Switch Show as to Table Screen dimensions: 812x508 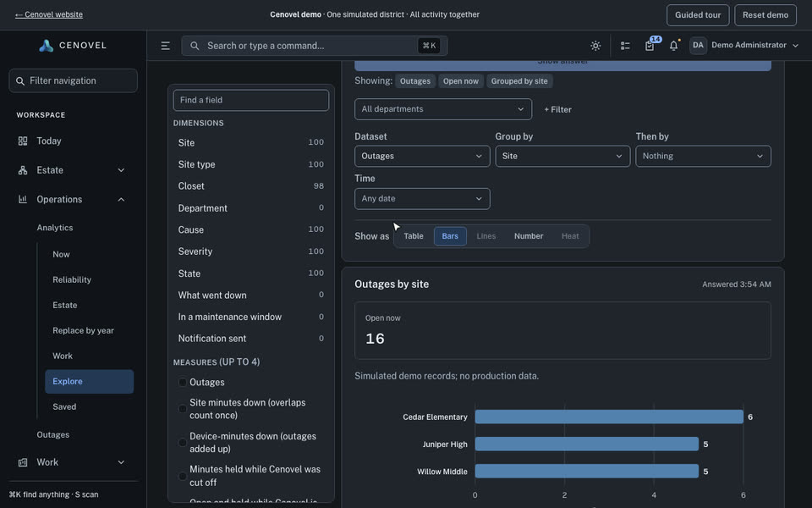pos(414,236)
